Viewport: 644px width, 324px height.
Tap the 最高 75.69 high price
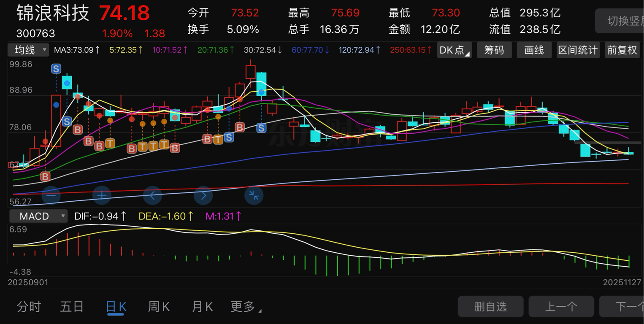(x=324, y=13)
